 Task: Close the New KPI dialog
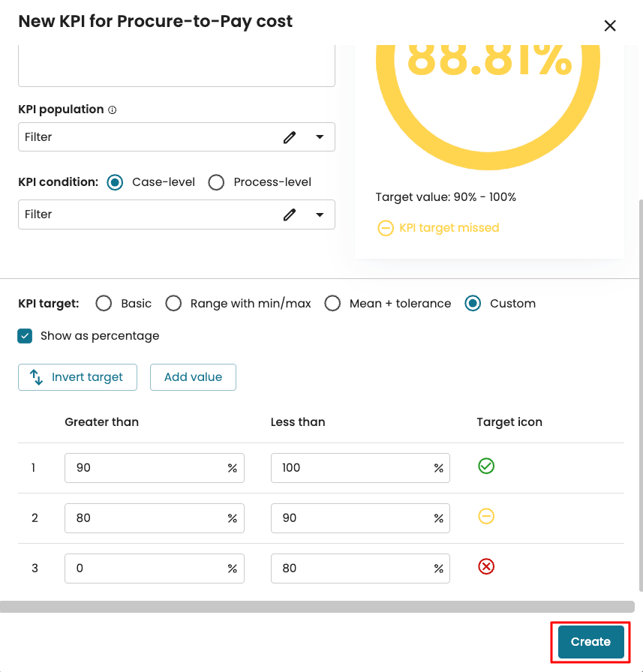(610, 26)
